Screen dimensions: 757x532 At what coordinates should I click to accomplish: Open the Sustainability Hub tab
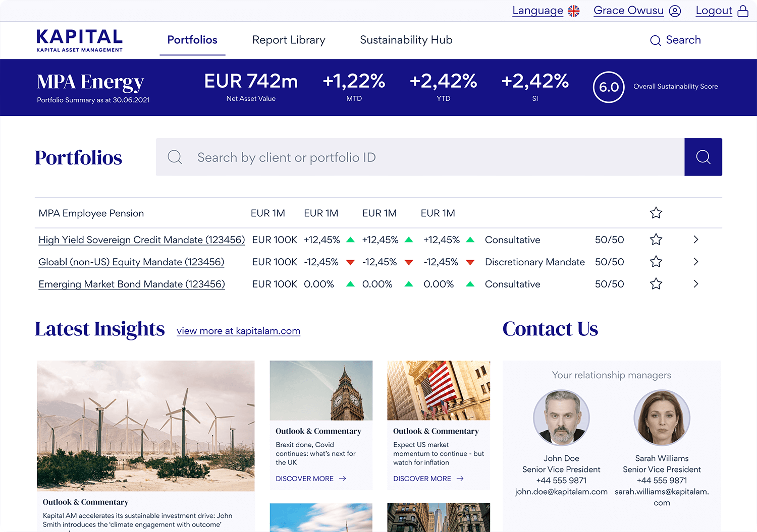click(x=406, y=40)
